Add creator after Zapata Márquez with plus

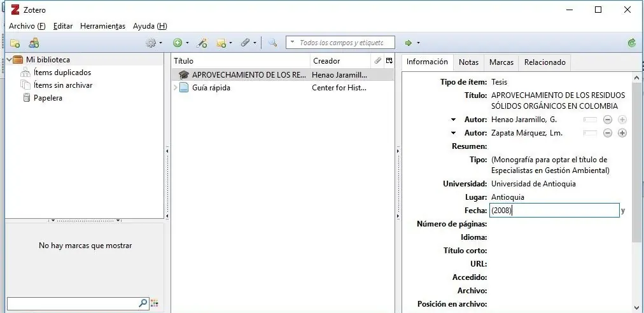(622, 133)
